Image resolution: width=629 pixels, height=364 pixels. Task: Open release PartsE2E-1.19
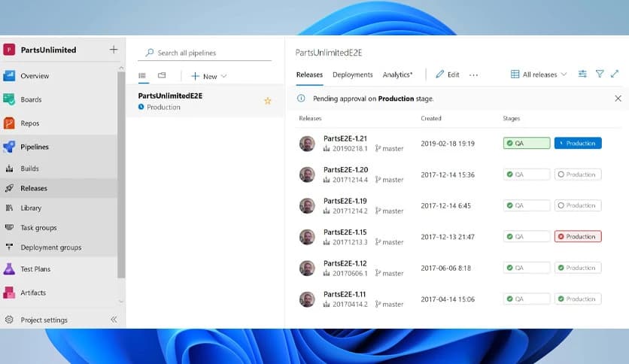[345, 201]
